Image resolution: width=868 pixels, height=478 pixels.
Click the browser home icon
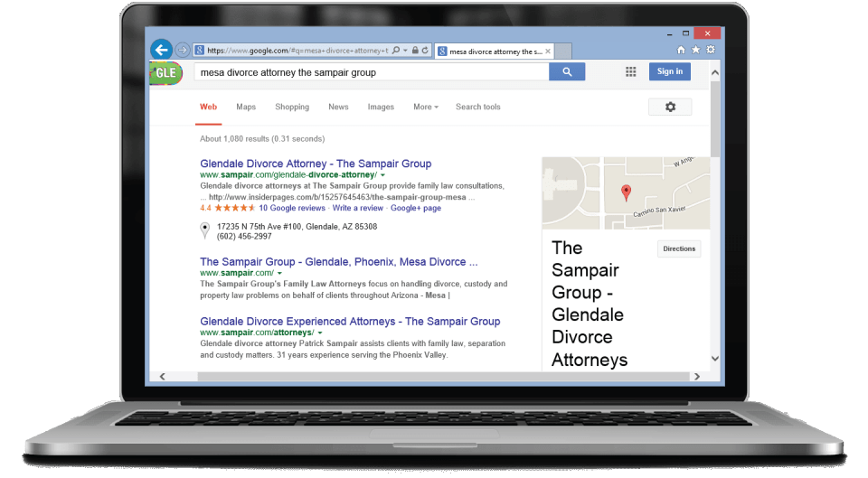click(681, 50)
